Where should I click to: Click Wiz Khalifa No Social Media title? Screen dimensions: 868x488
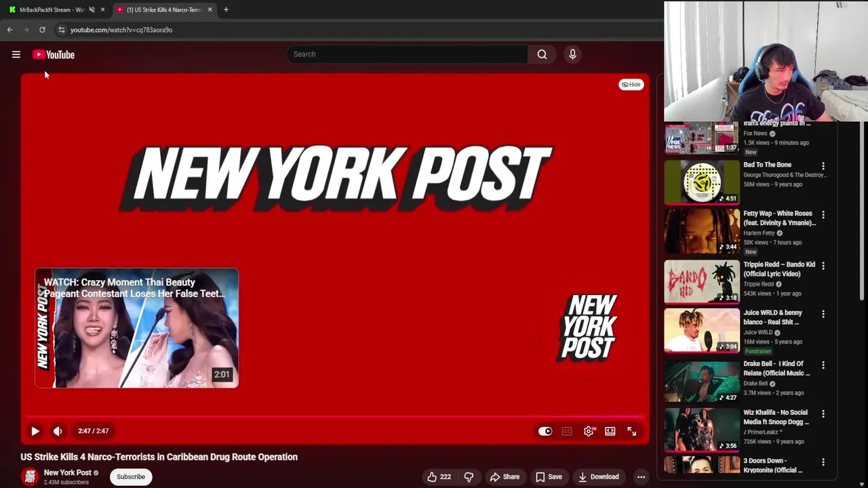tap(776, 417)
